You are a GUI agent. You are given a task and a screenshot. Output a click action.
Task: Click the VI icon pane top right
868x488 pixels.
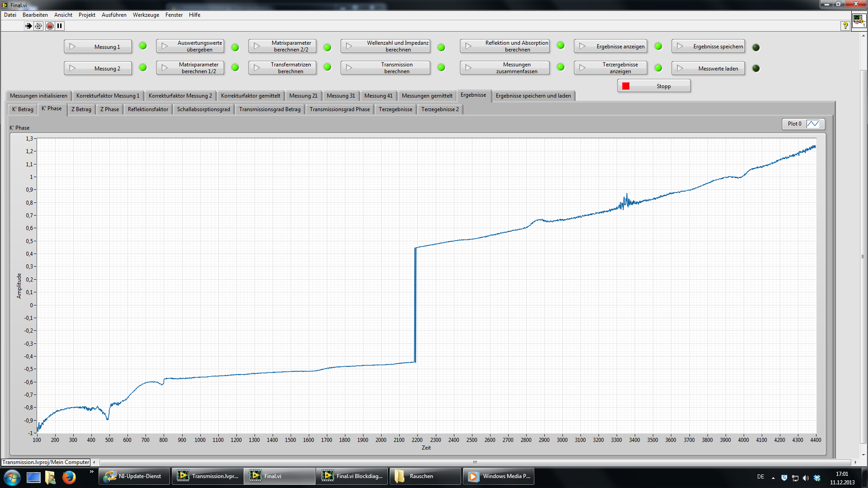tap(859, 21)
